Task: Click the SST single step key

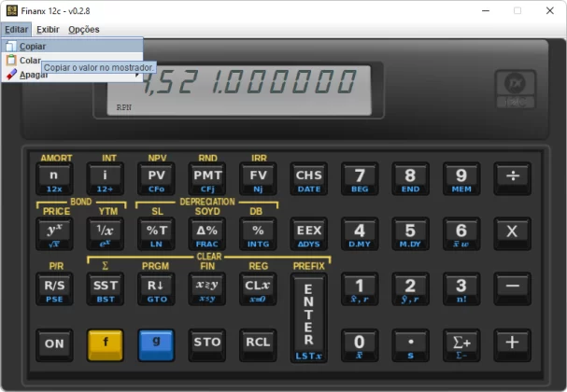Action: click(x=105, y=289)
